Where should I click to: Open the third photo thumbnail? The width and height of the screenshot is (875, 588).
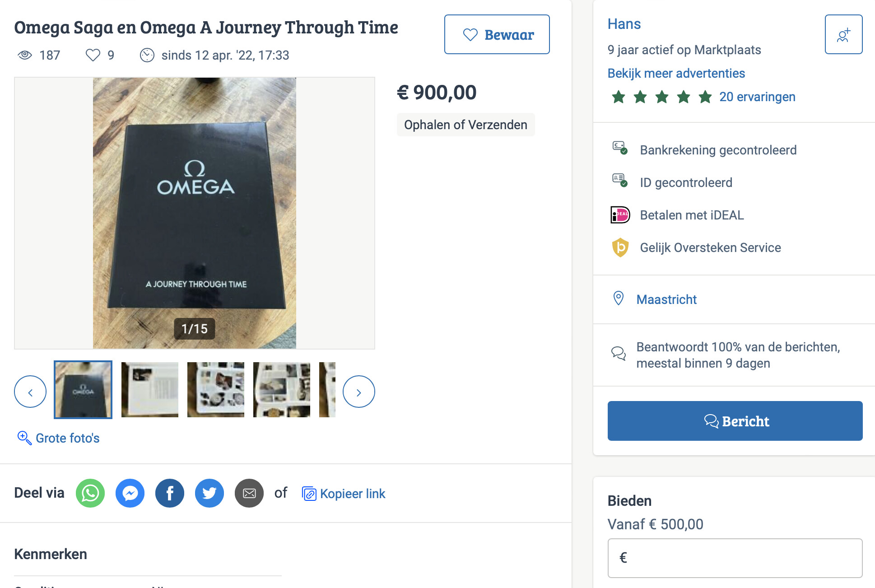click(x=216, y=389)
